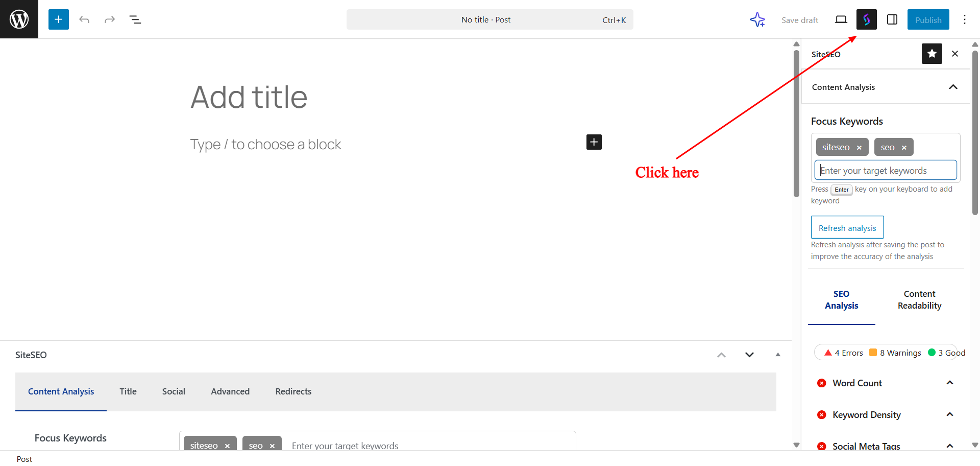This screenshot has height=466, width=980.
Task: Click the sidebar target keywords input
Action: [x=885, y=171]
